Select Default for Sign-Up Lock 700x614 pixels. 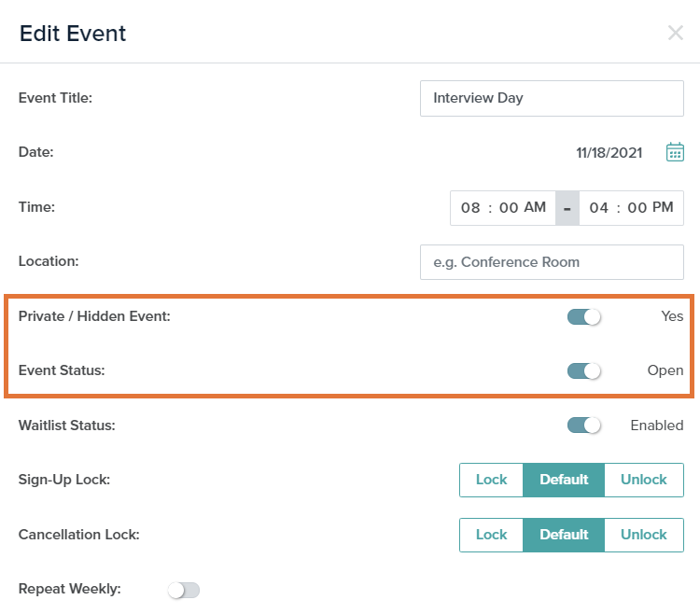coord(564,480)
